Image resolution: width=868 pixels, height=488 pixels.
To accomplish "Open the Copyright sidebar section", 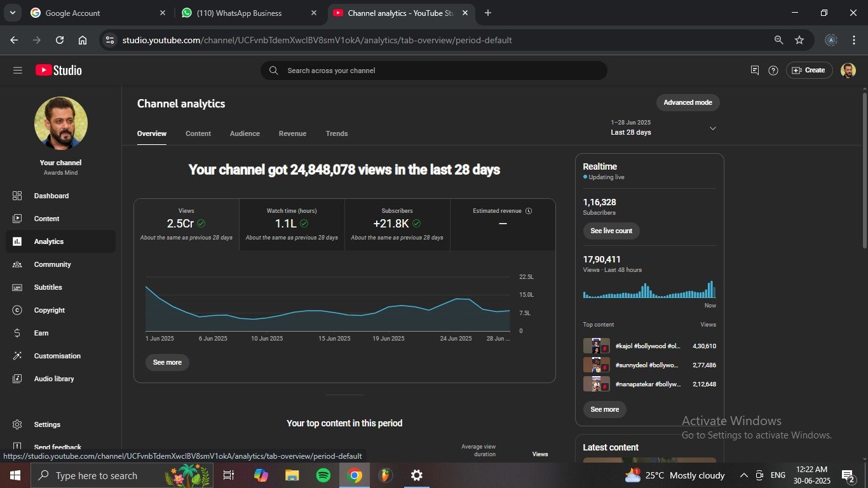I will [x=60, y=310].
